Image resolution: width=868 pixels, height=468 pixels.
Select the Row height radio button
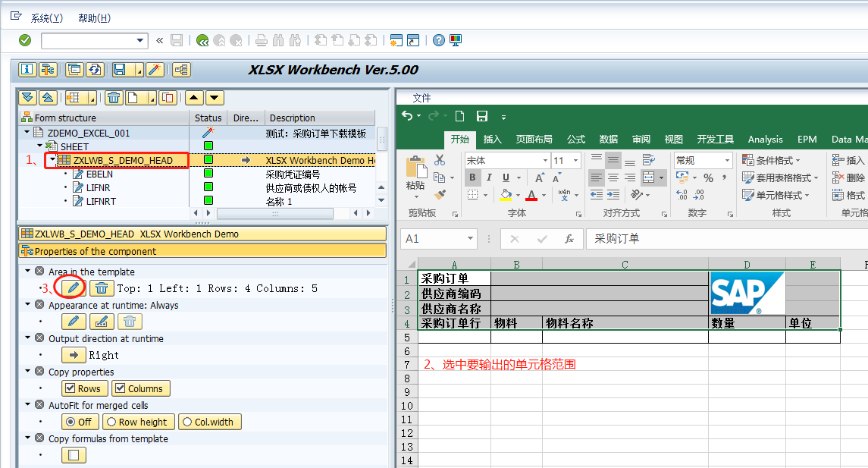[x=111, y=422]
